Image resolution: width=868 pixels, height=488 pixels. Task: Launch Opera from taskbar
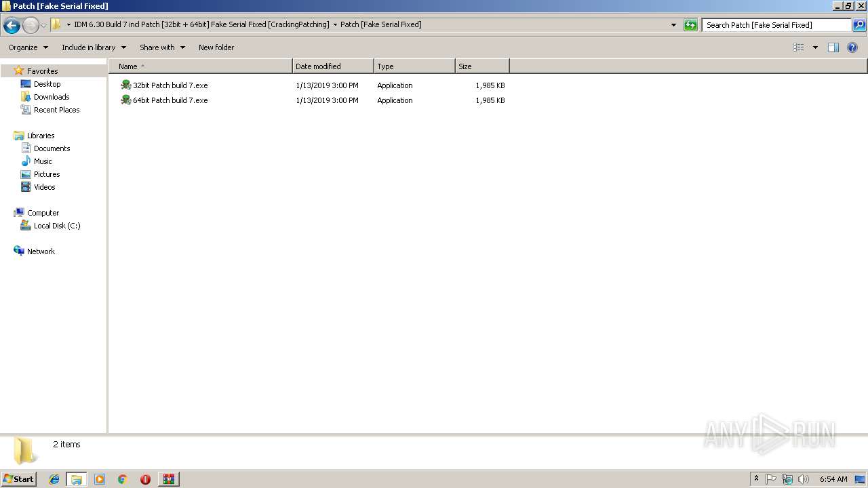145,479
